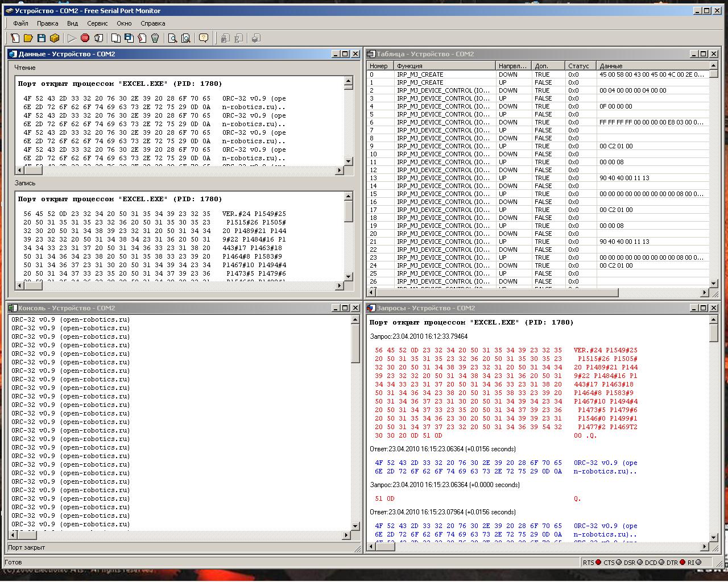Save session with the floppy disk icon
Image resolution: width=728 pixels, height=582 pixels.
(41, 38)
